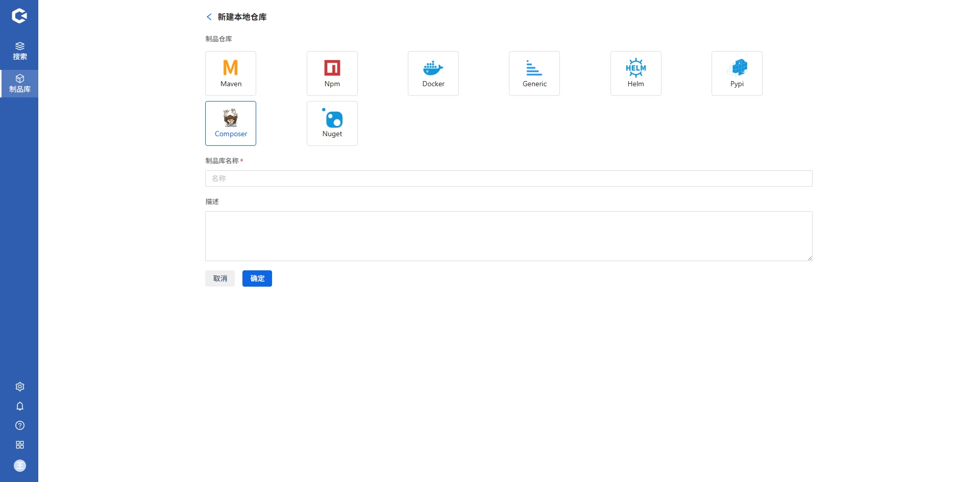Pick the Helm repository type
Screen dimensions: 980x482
coord(636,73)
